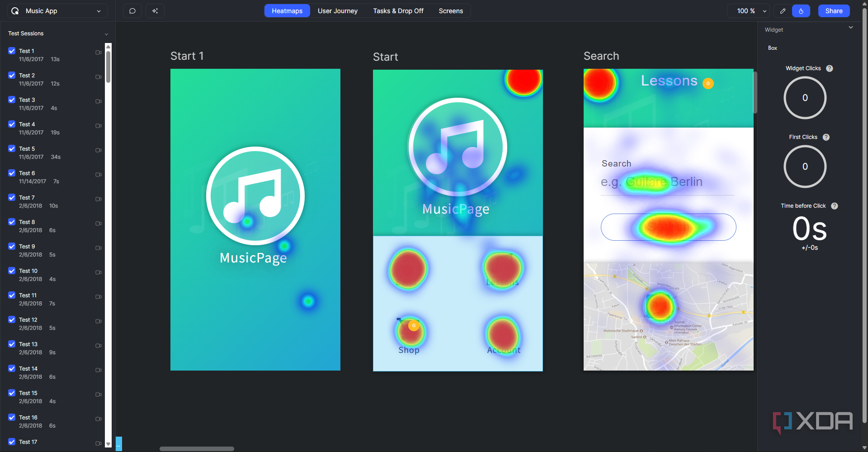Select the Box widget label

pyautogui.click(x=773, y=48)
